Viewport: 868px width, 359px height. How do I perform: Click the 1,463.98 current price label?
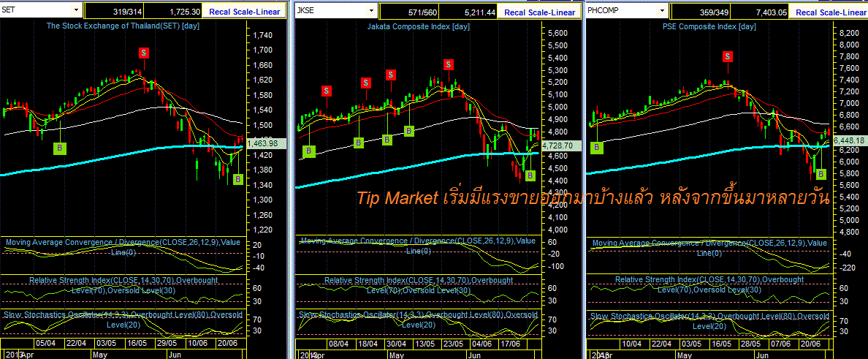point(267,143)
